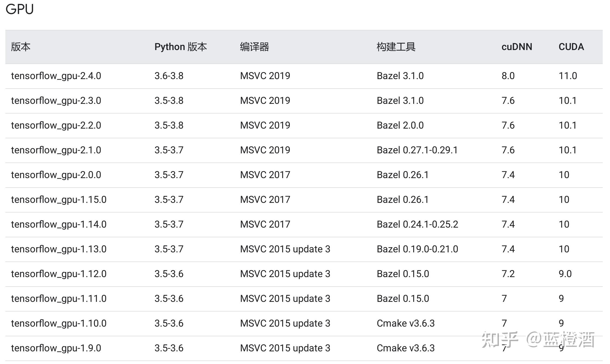Click MSVC 2017 in the 1.14.0 row
Image resolution: width=610 pixels, height=364 pixels.
(x=265, y=224)
